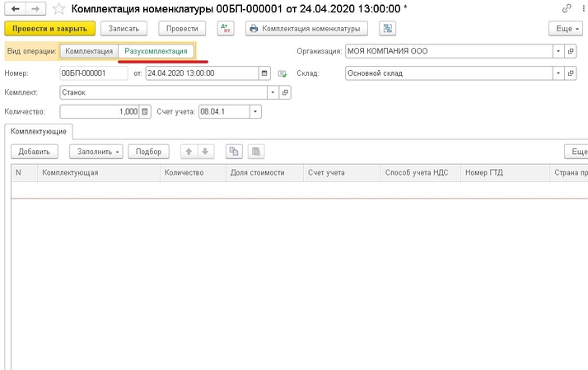Expand the Заполнить button menu
This screenshot has height=370, width=588.
pyautogui.click(x=97, y=152)
